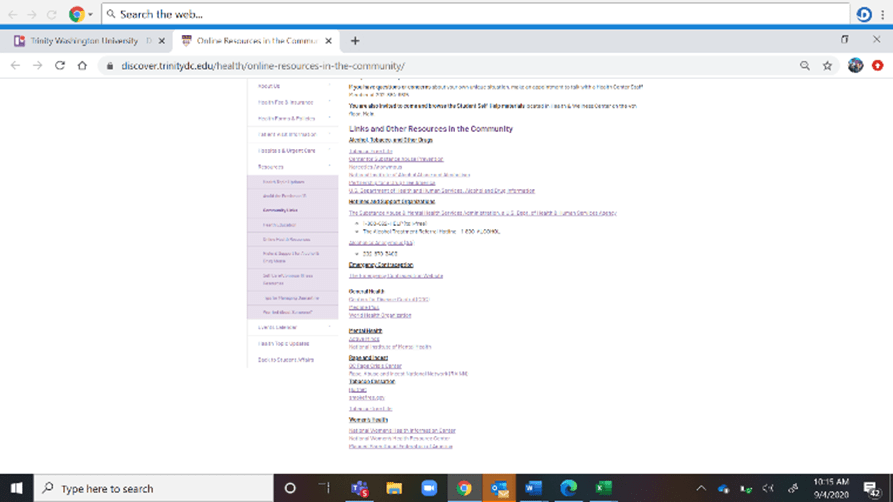Click the forward arrow beside the reload button
The height and width of the screenshot is (502, 893).
[38, 66]
